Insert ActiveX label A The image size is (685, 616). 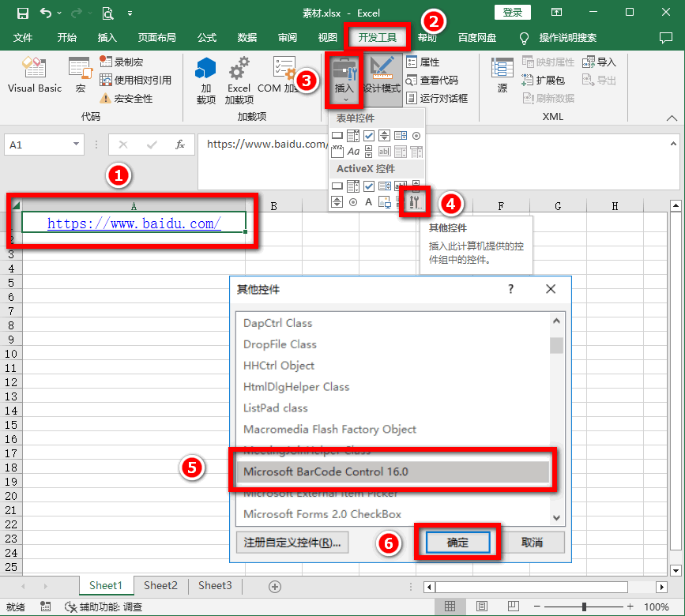click(x=369, y=201)
